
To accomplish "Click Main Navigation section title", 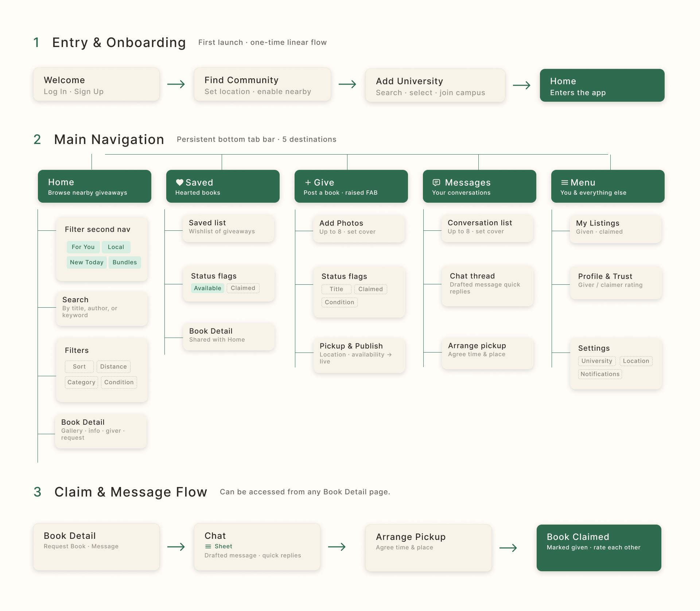I will (x=109, y=140).
